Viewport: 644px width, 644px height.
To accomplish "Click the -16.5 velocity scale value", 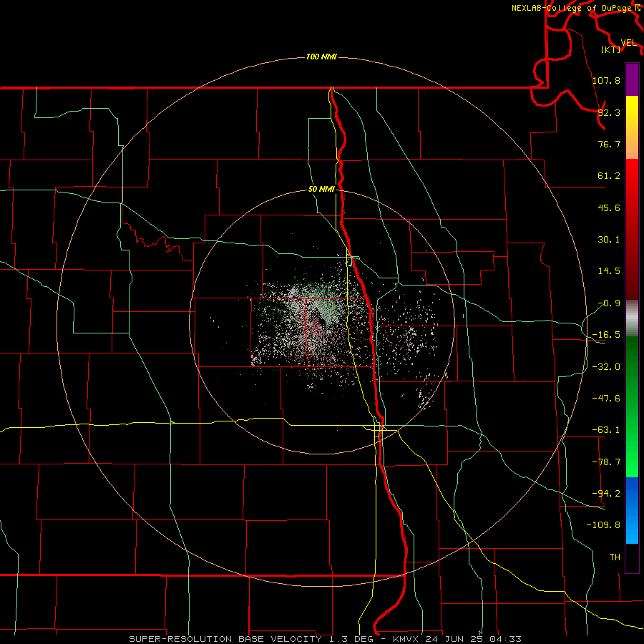I will click(606, 335).
